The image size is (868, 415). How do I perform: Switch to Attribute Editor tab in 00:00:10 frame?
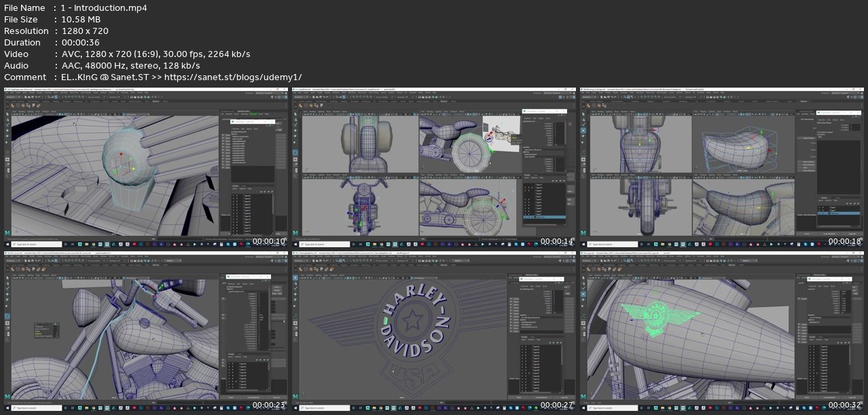coord(245,110)
